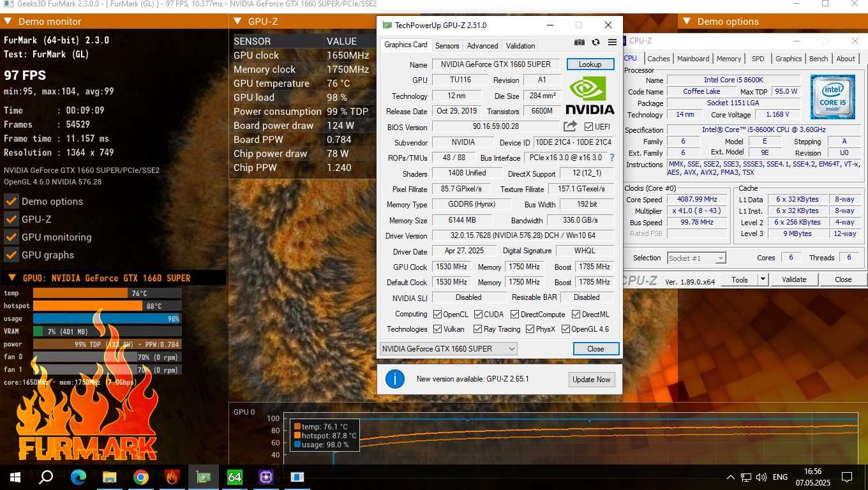Open the GPU selector dropdown in GPU-Z

448,349
